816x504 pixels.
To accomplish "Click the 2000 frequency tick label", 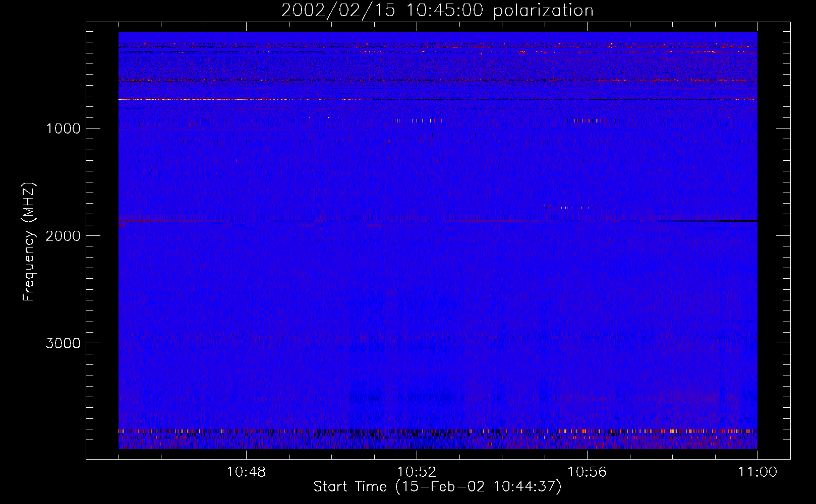I will pos(63,236).
